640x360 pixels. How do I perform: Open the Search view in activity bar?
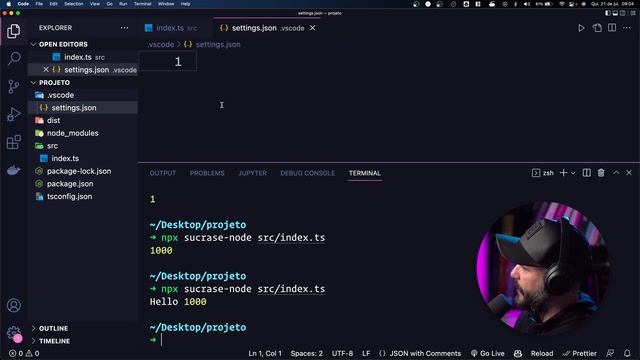coord(14,58)
